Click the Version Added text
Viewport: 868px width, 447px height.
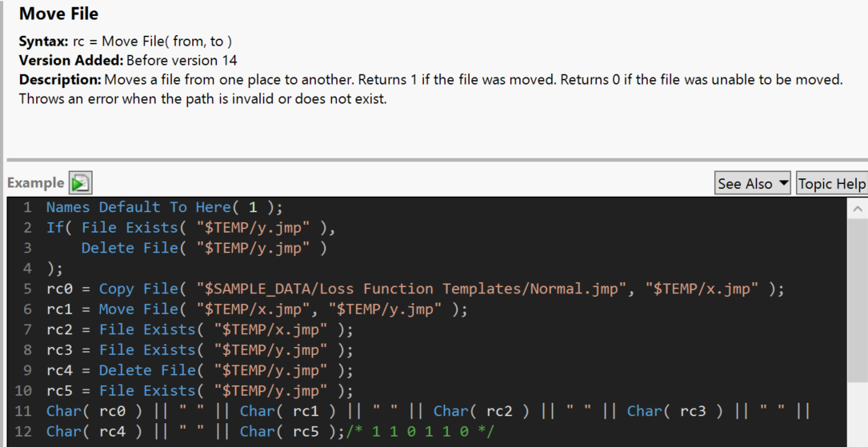click(128, 60)
